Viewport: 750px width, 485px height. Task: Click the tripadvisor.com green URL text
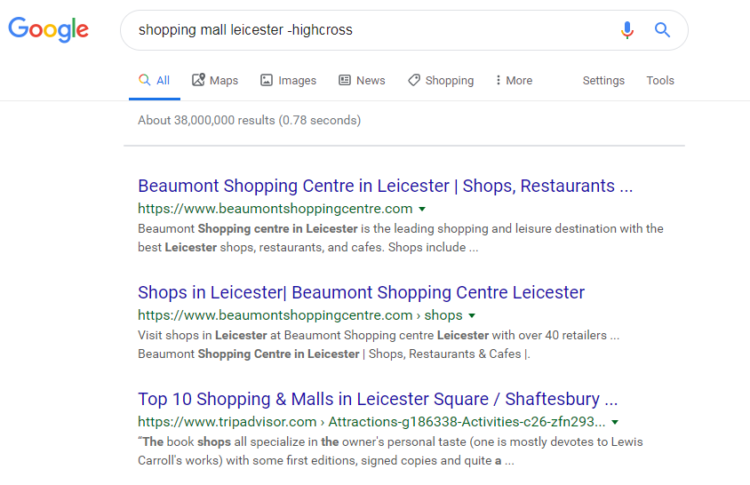[x=370, y=422]
